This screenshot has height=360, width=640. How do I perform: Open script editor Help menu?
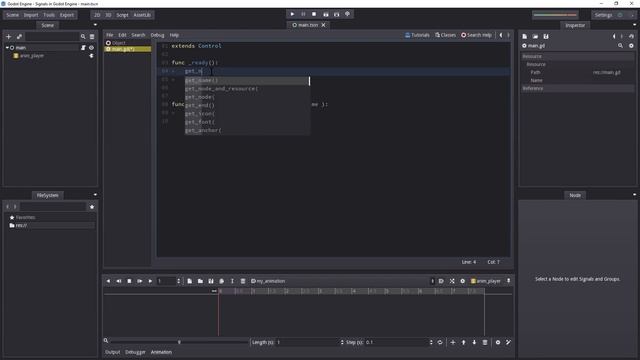click(174, 35)
